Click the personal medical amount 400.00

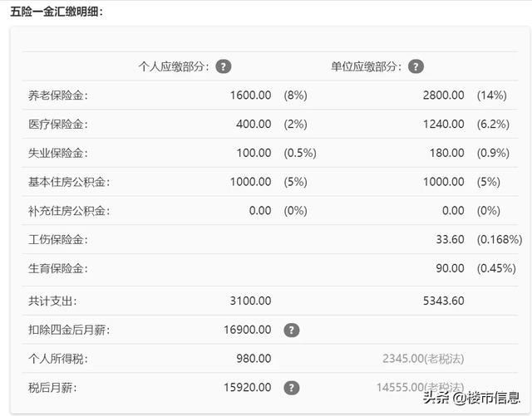point(254,125)
